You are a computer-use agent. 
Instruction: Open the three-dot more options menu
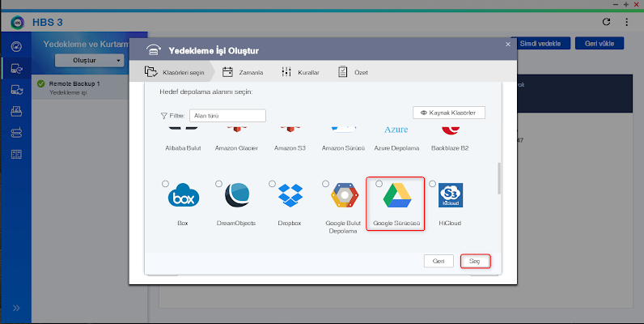tap(627, 22)
